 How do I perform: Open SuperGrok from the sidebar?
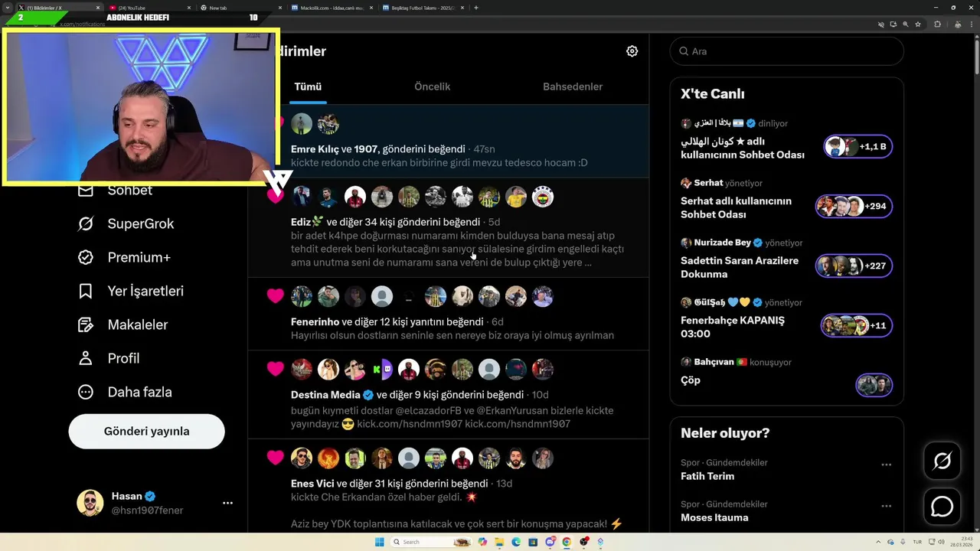pos(126,223)
